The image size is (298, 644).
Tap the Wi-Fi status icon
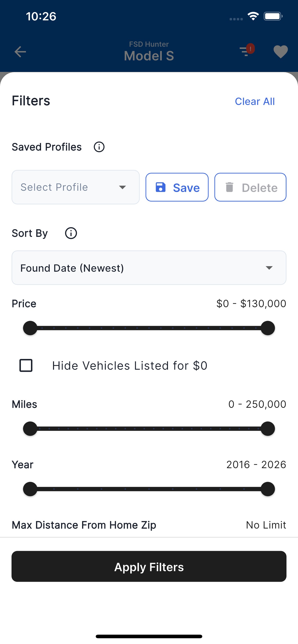click(253, 17)
